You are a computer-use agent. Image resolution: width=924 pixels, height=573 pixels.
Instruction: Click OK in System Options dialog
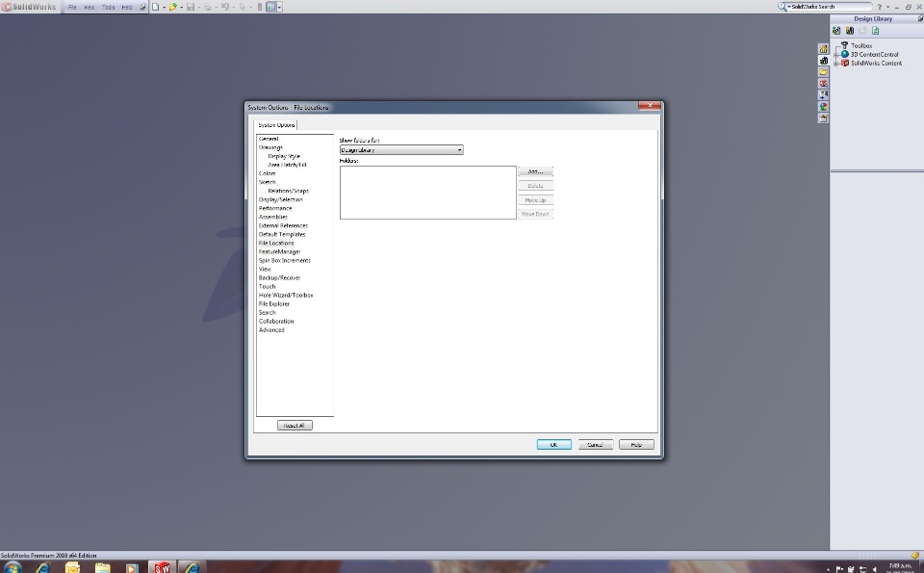[554, 445]
